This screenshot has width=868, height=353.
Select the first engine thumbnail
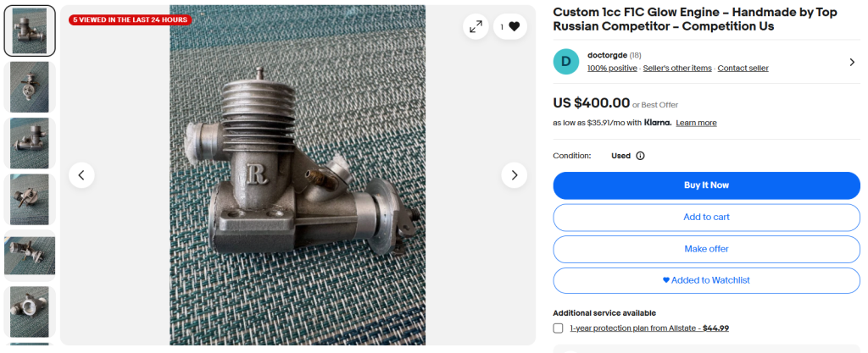coord(30,31)
